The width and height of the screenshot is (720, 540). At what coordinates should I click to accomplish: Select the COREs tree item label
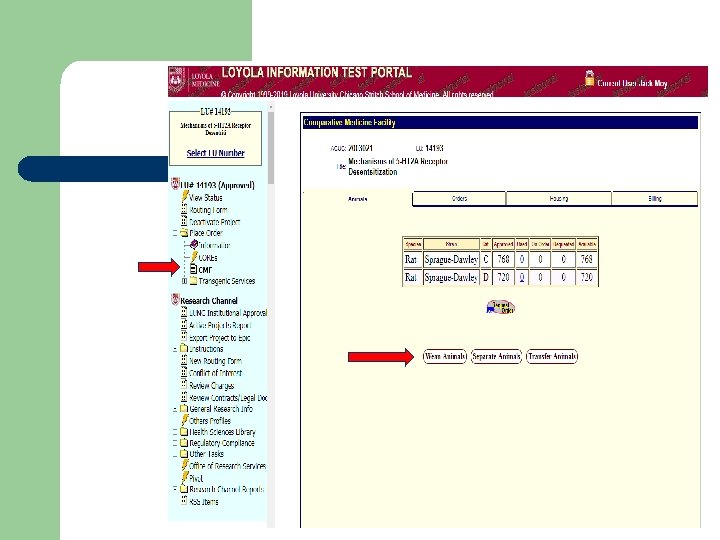coord(208,258)
